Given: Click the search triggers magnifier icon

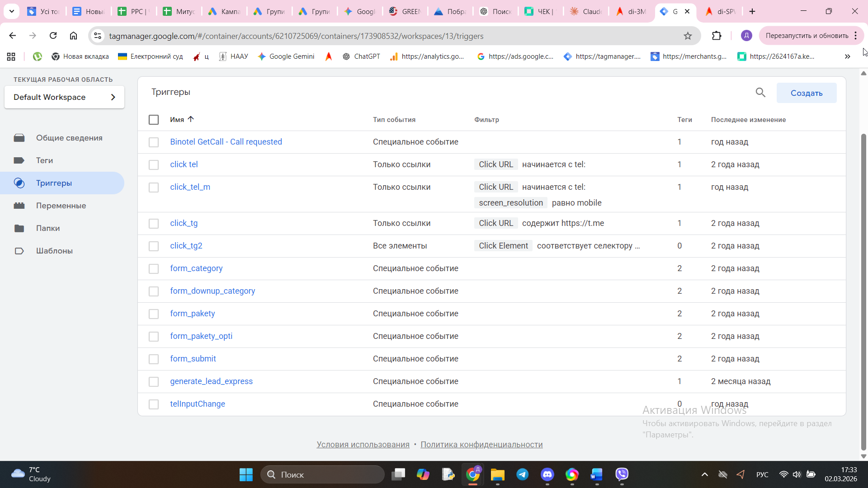Looking at the screenshot, I should (x=760, y=93).
